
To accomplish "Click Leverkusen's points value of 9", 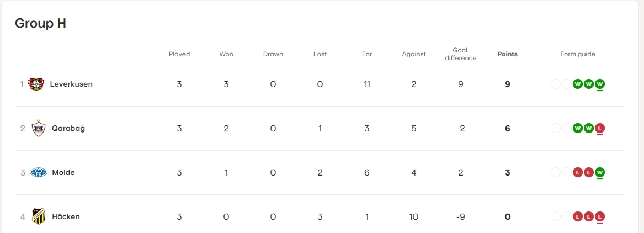I will [507, 84].
